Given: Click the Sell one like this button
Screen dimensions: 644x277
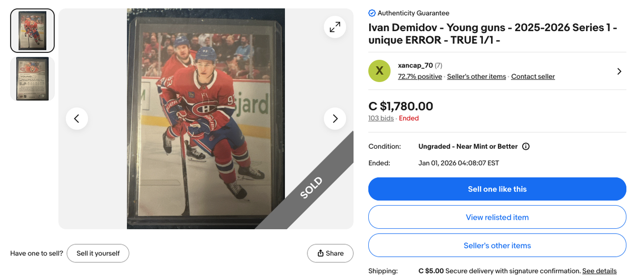Looking at the screenshot, I should [x=497, y=189].
